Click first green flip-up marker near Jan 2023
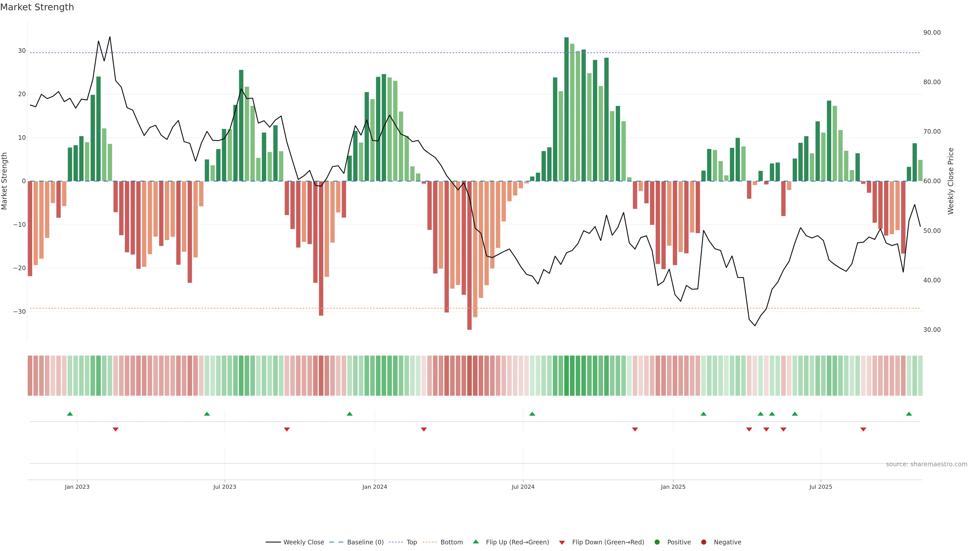This screenshot has width=980, height=551. 70,414
